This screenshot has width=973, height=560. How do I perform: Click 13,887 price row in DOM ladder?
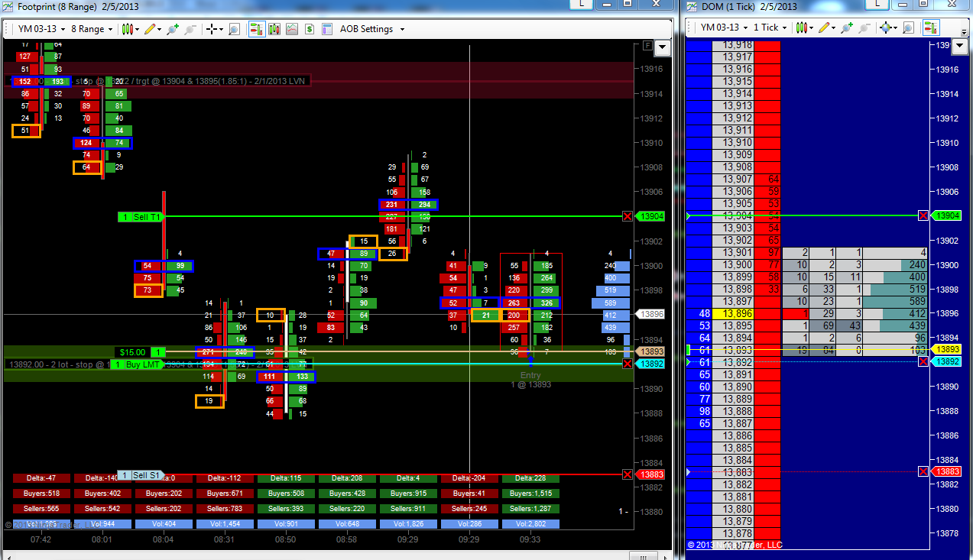click(733, 423)
